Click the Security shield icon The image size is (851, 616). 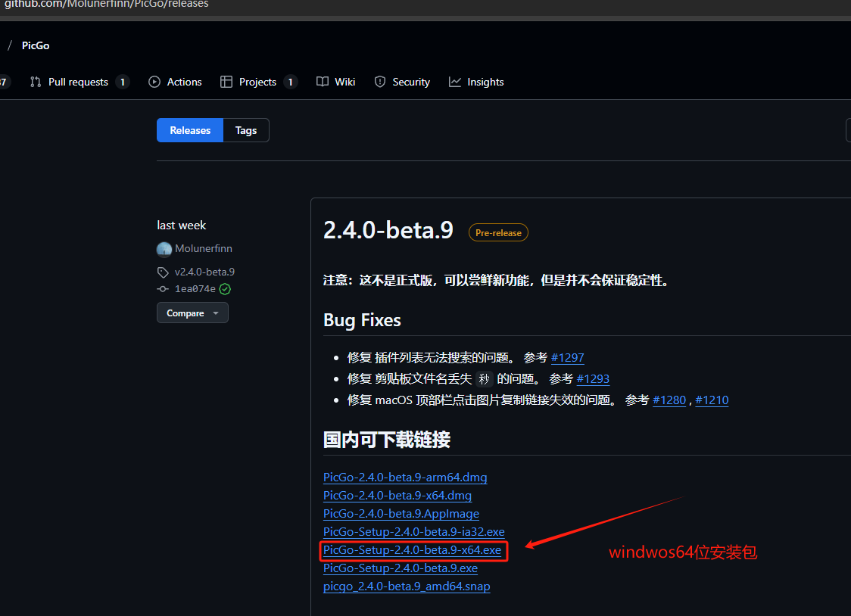pyautogui.click(x=380, y=82)
